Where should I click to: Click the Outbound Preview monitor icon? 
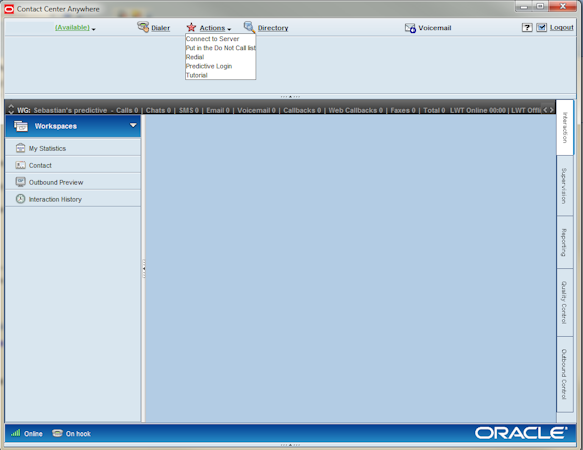tap(20, 182)
